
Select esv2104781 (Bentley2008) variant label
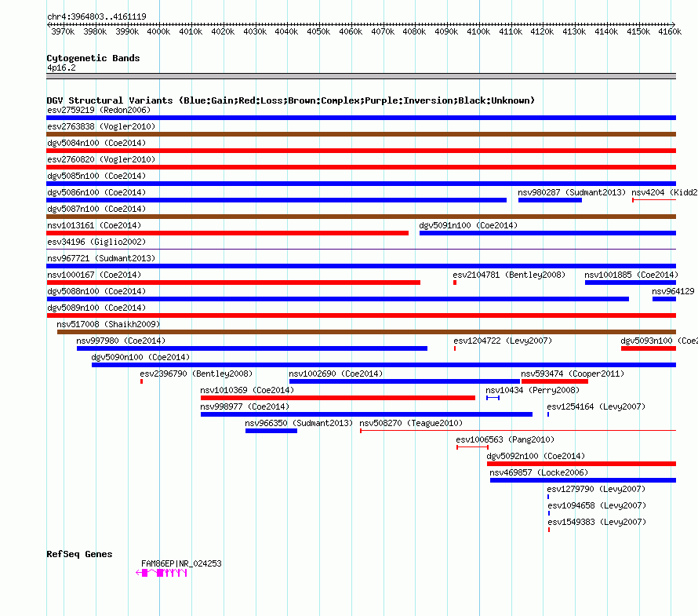click(x=509, y=275)
